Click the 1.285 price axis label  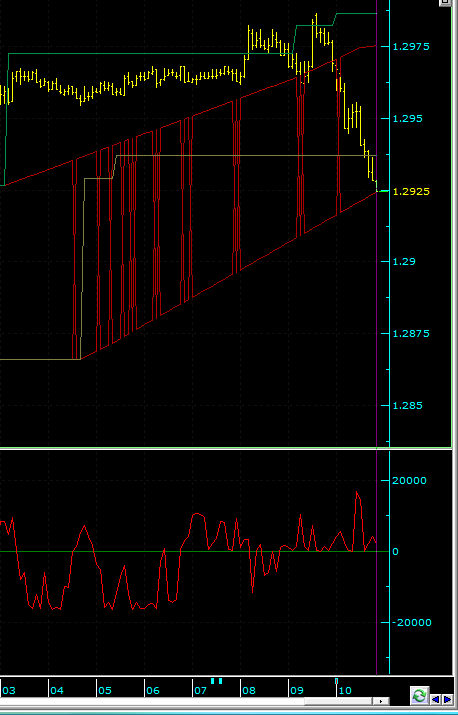click(x=407, y=406)
